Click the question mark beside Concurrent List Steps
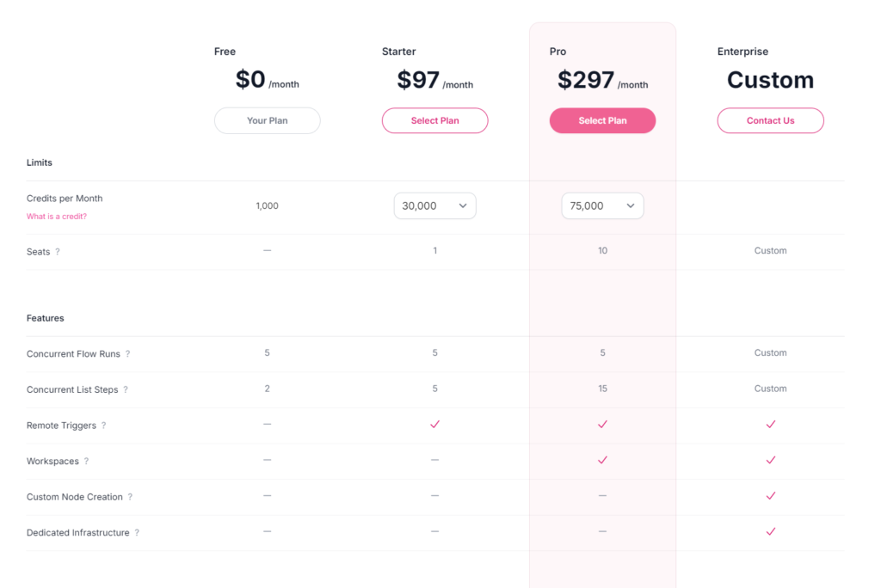 point(126,389)
